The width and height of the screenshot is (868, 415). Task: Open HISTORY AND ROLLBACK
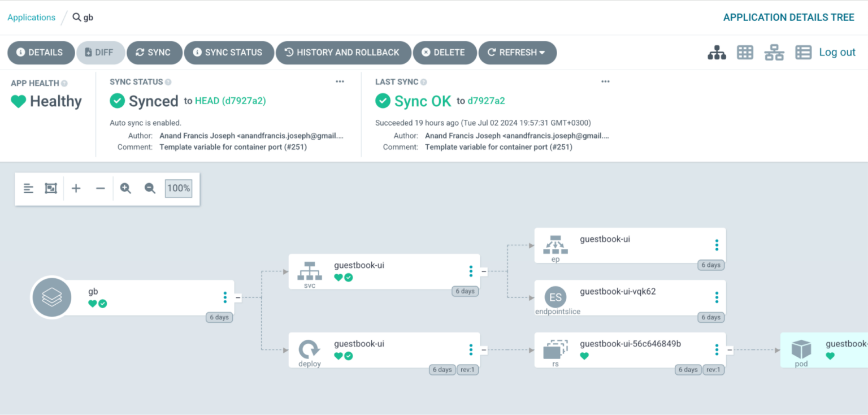[343, 53]
